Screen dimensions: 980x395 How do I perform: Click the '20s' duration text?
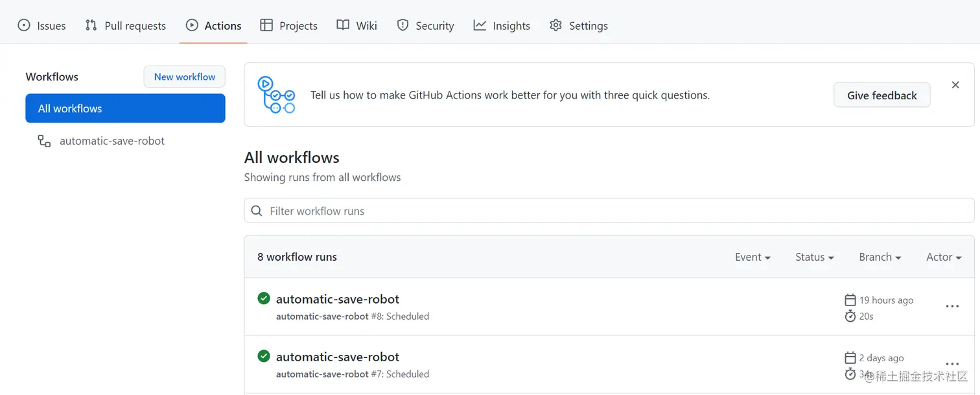pyautogui.click(x=867, y=317)
